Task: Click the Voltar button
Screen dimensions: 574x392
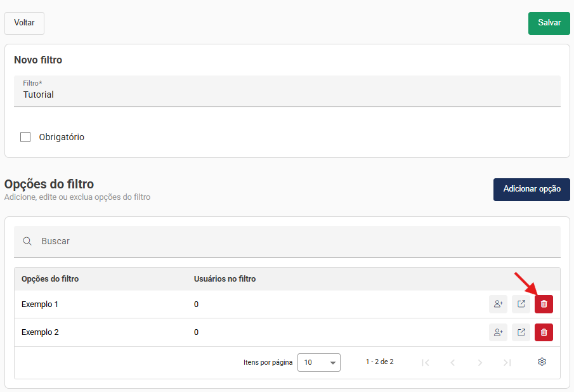Action: (24, 23)
